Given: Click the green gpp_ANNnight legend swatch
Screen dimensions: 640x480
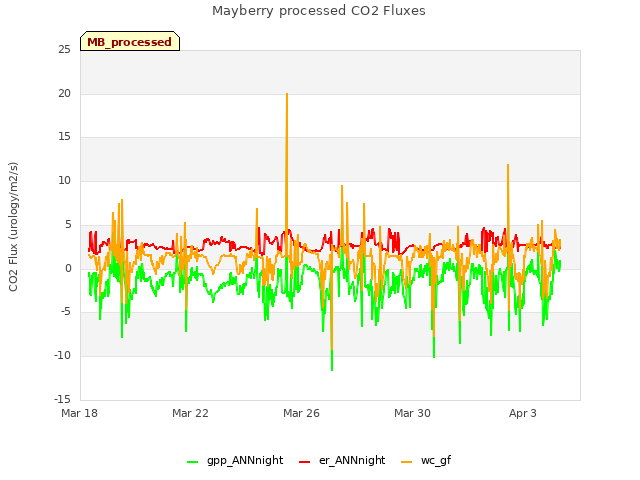Looking at the screenshot, I should pyautogui.click(x=192, y=462).
